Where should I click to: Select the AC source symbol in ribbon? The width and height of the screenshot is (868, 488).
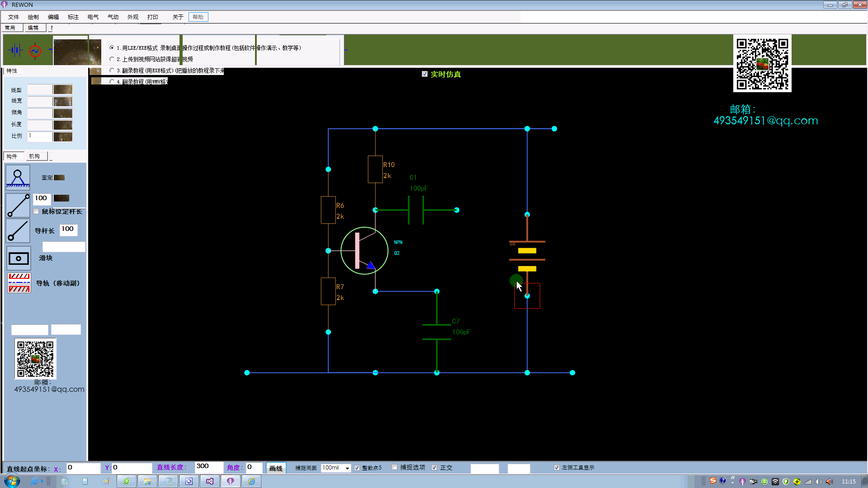coord(35,51)
